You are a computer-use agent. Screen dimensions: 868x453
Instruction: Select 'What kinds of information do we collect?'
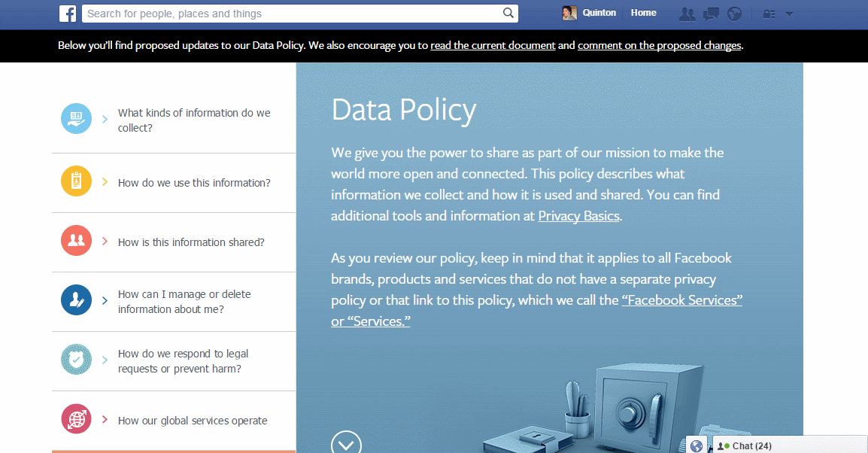pyautogui.click(x=194, y=120)
